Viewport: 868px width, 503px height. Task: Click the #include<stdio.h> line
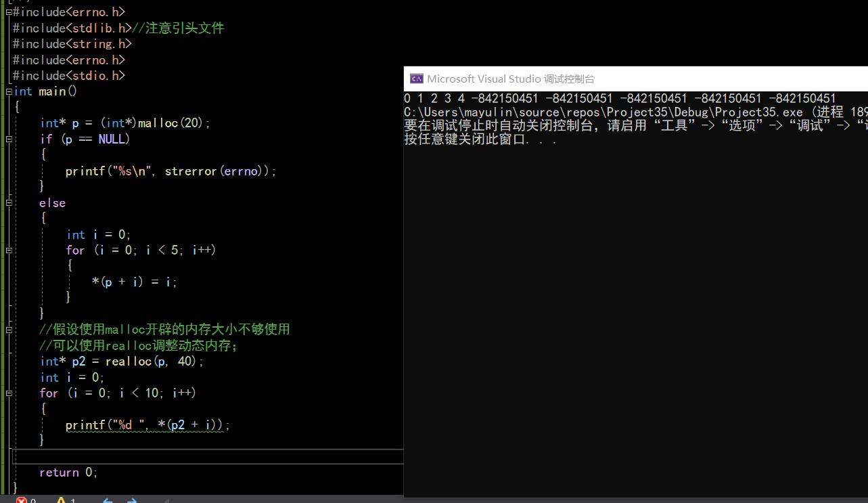click(x=69, y=76)
